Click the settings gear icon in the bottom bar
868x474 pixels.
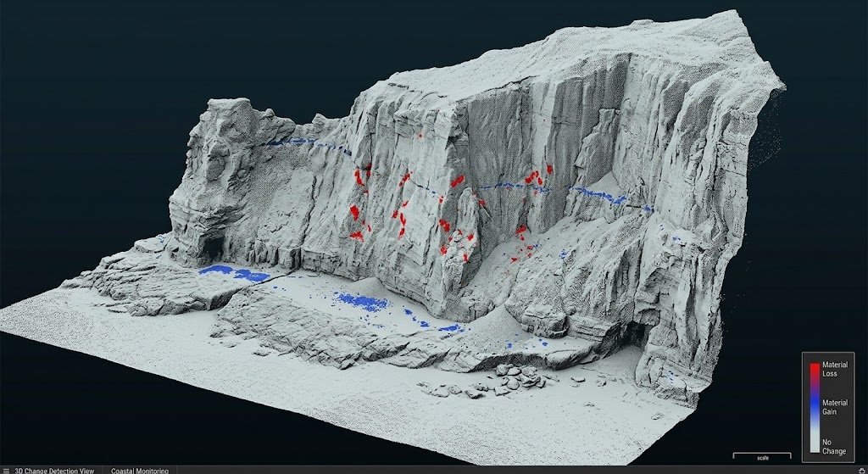click(861, 471)
